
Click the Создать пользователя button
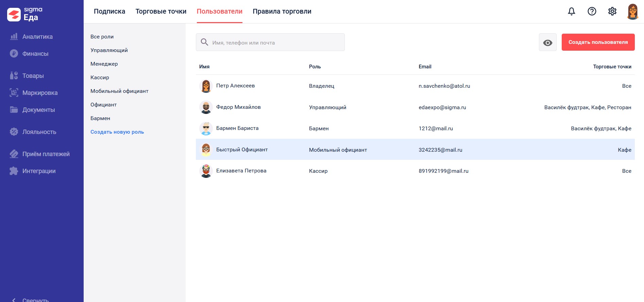coord(598,42)
